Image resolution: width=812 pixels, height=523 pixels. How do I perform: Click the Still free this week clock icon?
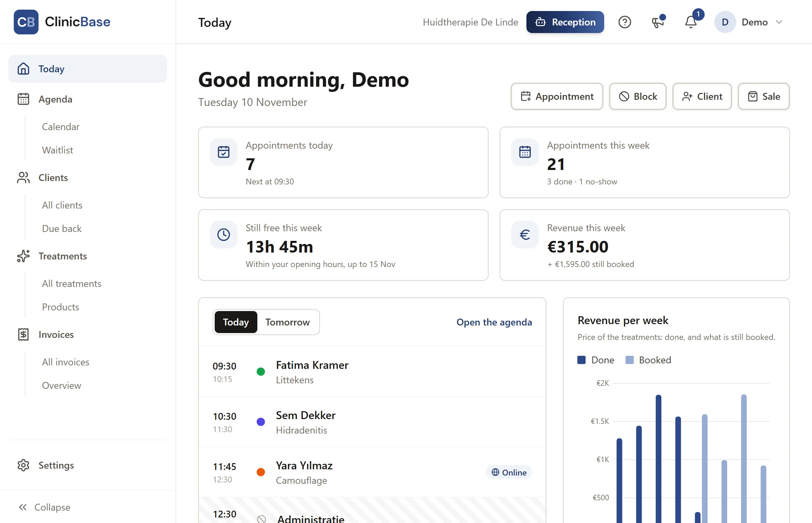[x=224, y=234]
